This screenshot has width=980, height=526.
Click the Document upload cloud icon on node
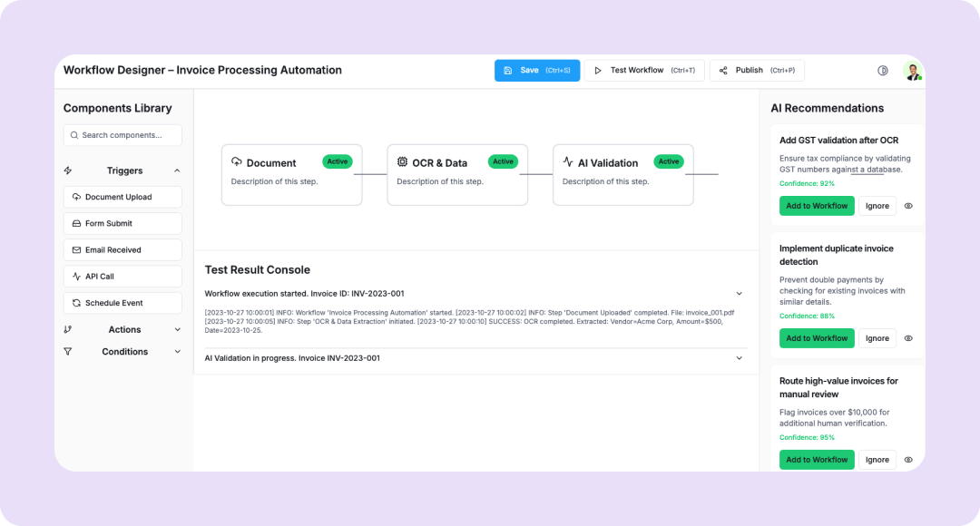[237, 162]
